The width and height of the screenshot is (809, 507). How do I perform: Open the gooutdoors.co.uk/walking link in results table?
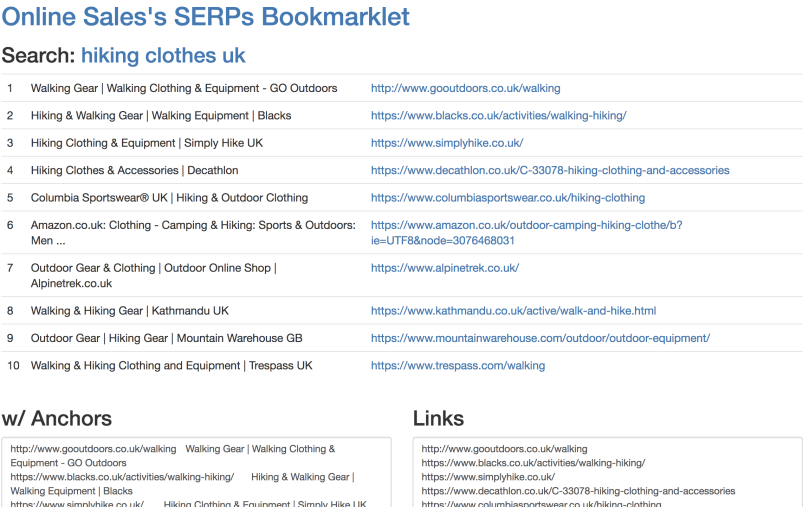pyautogui.click(x=465, y=88)
